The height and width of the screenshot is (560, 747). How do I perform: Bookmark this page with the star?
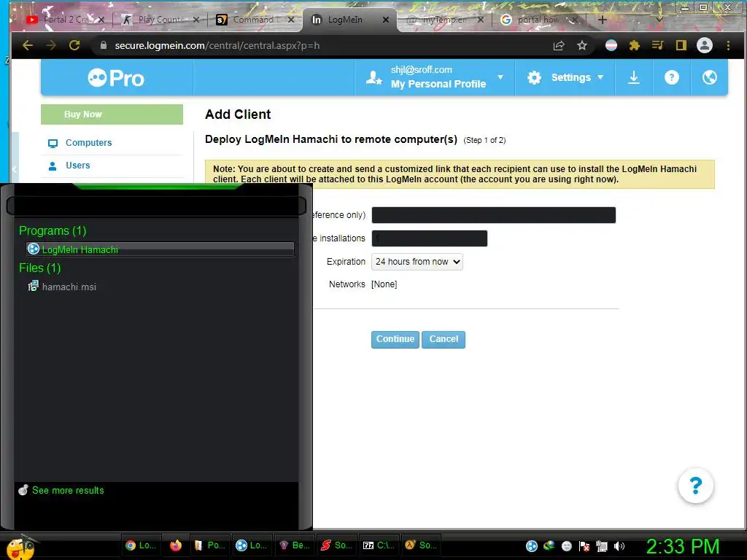point(581,45)
